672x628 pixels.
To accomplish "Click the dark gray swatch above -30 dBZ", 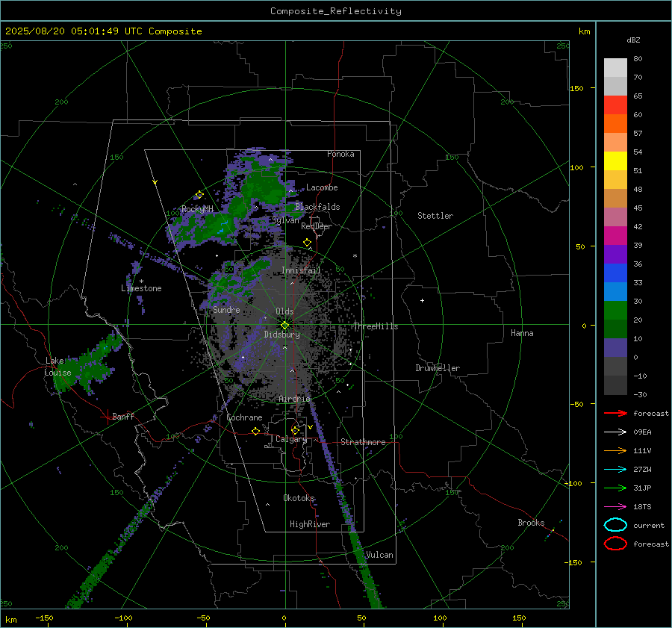I will pos(615,385).
